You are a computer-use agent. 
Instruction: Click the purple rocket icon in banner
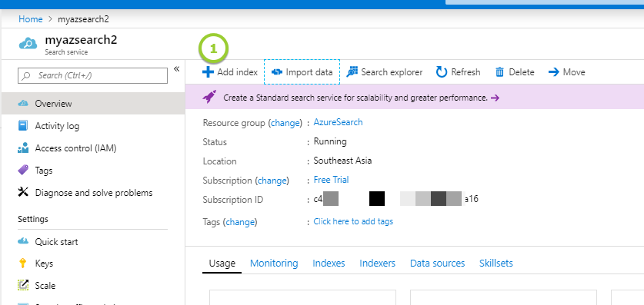pyautogui.click(x=209, y=98)
